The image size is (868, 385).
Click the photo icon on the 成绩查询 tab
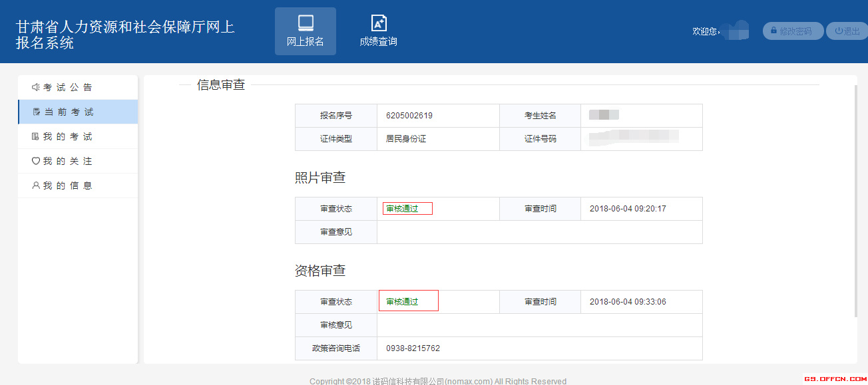pyautogui.click(x=378, y=23)
